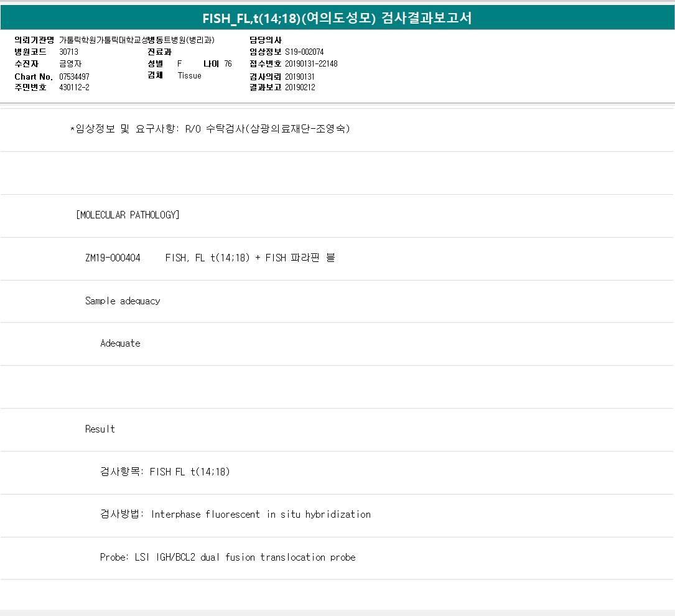Select 검사항목: FISH FL t(14;18) line
The image size is (675, 616).
pyautogui.click(x=165, y=472)
